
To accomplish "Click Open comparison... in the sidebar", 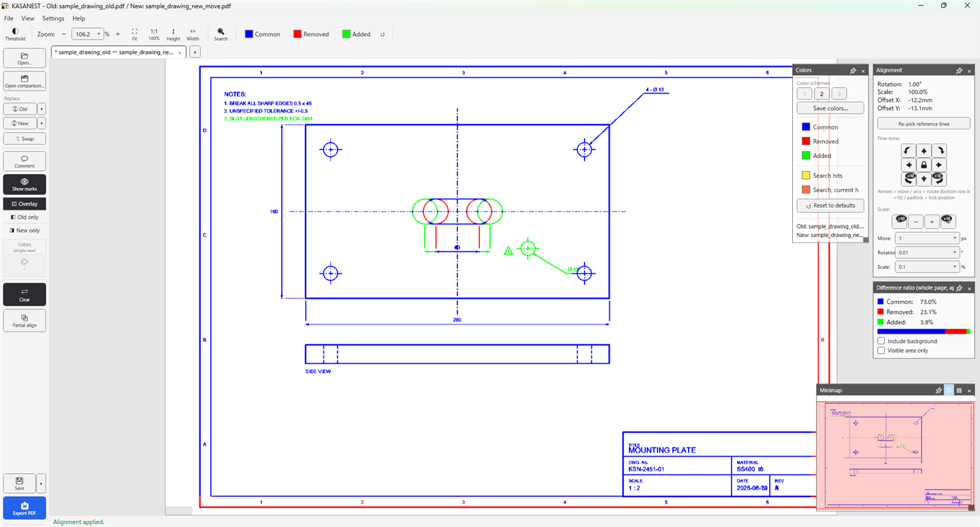I will click(24, 81).
